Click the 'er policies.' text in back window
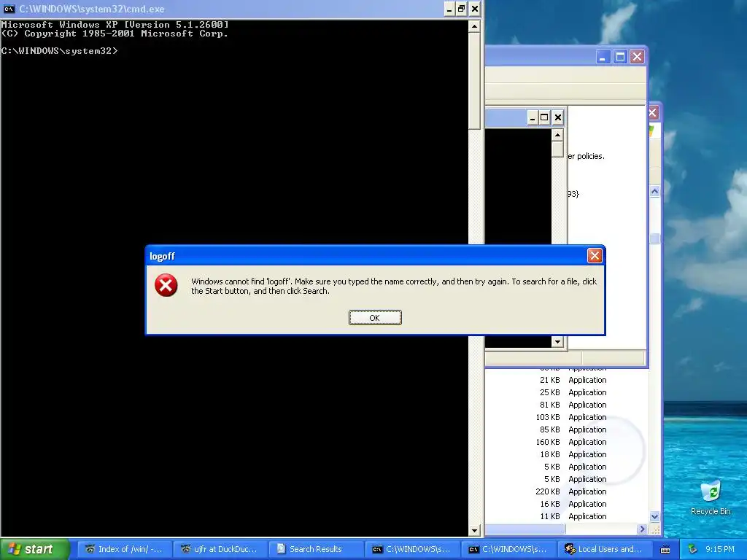747x560 pixels. [x=586, y=156]
